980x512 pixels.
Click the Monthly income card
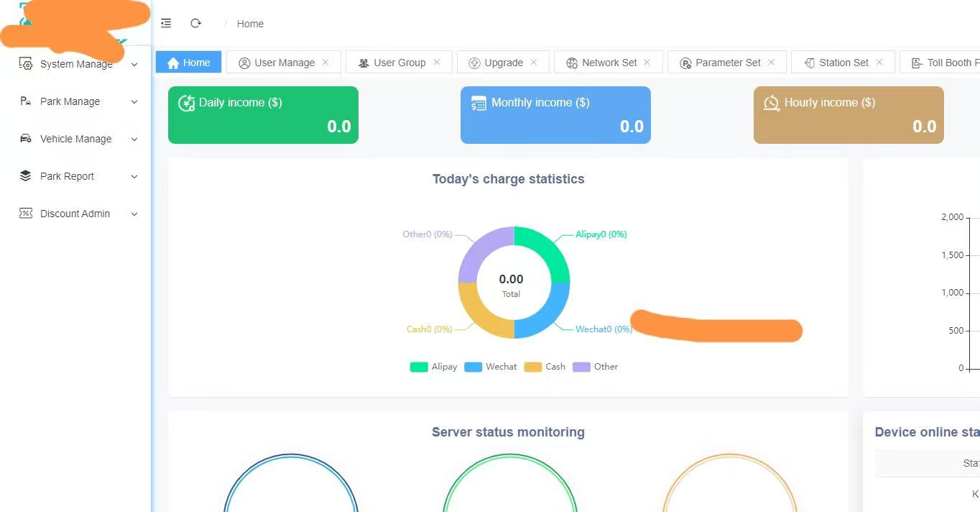click(x=555, y=115)
